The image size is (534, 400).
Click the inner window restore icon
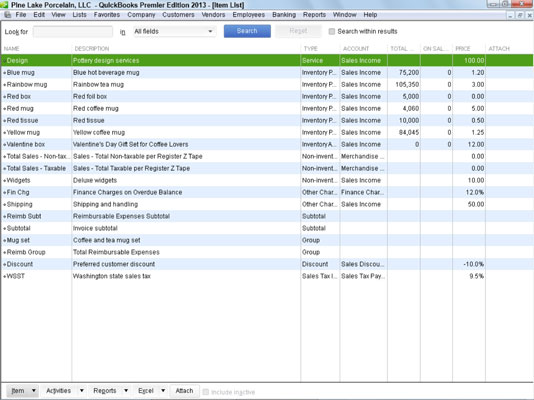click(520, 15)
